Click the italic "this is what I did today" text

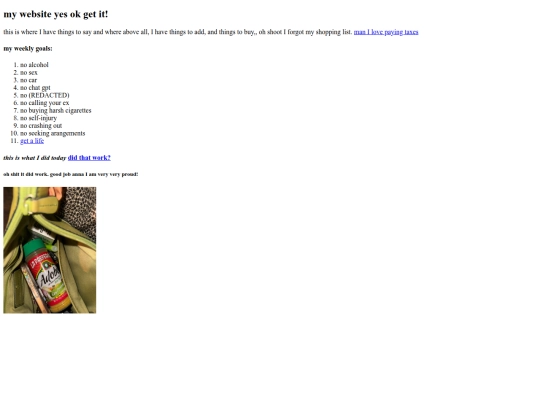[35, 158]
